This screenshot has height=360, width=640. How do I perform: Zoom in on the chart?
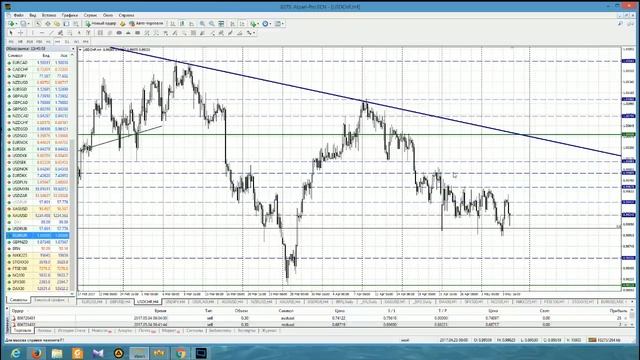[202, 24]
